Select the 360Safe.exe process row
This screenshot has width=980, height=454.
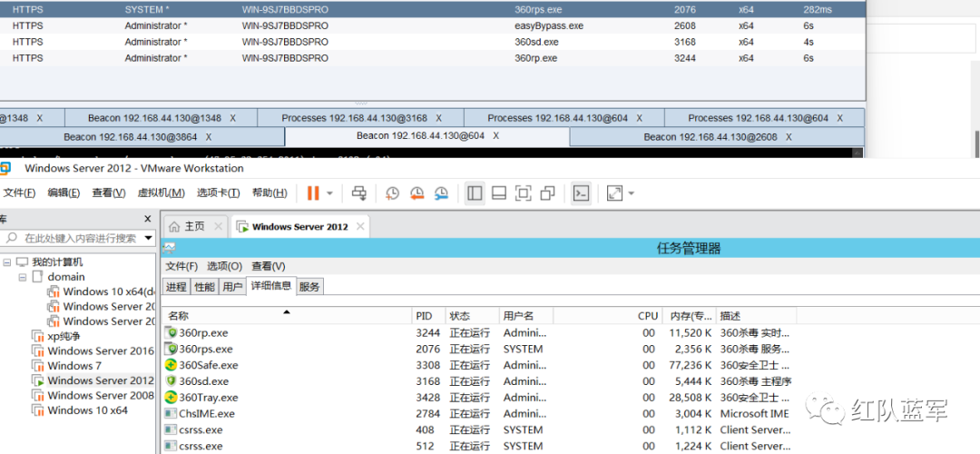(481, 365)
